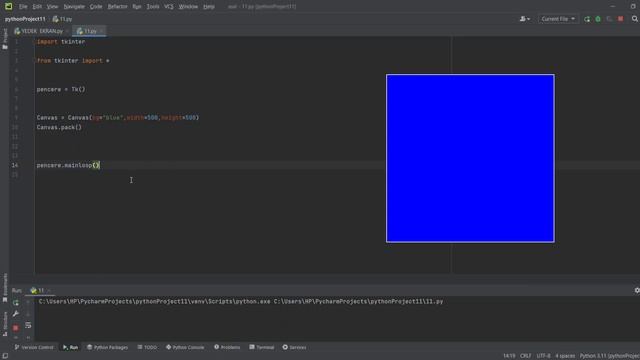
Task: Open the user account dropdown icon
Action: (525, 19)
